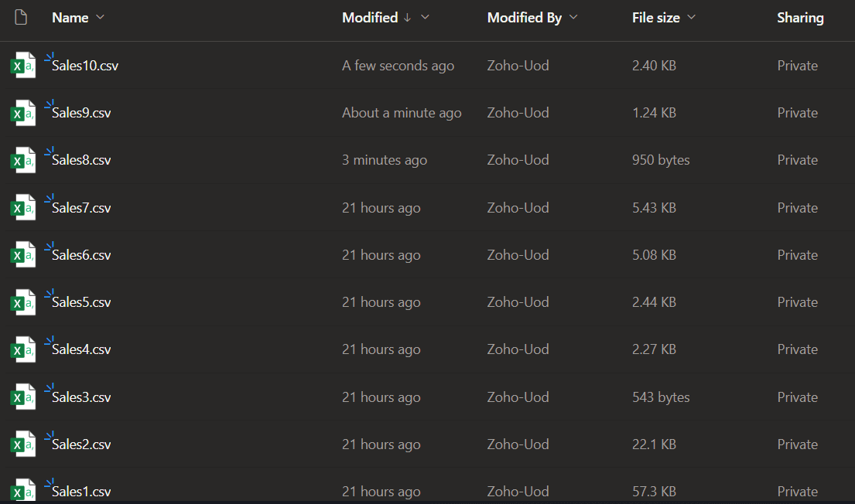Click Zoho-Uod modifier name for Sales8.csv

pyautogui.click(x=518, y=160)
